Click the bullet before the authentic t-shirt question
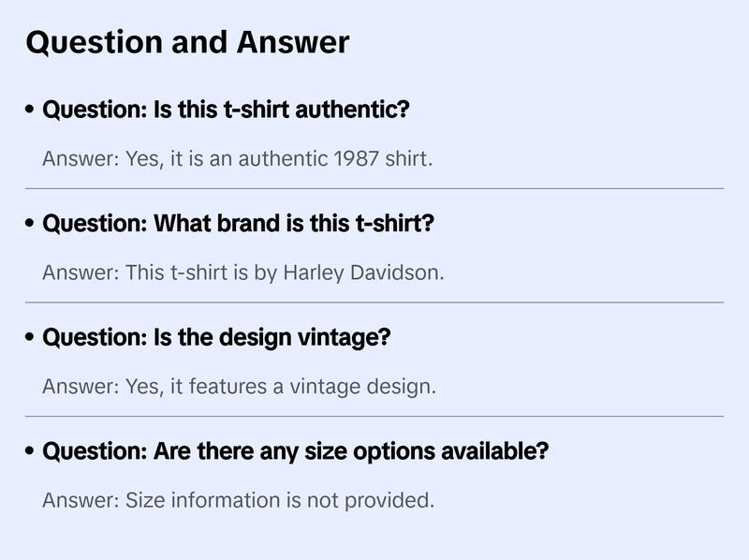 pyautogui.click(x=31, y=111)
